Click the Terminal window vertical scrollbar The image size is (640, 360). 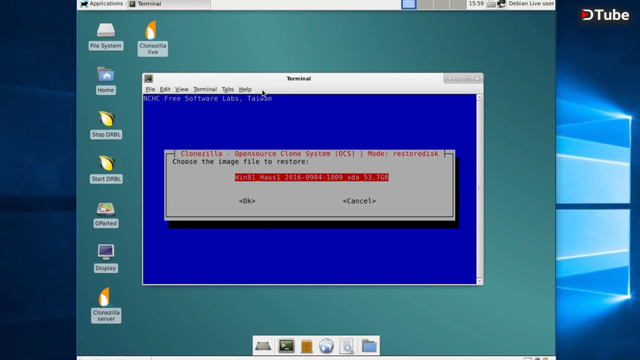click(x=480, y=189)
